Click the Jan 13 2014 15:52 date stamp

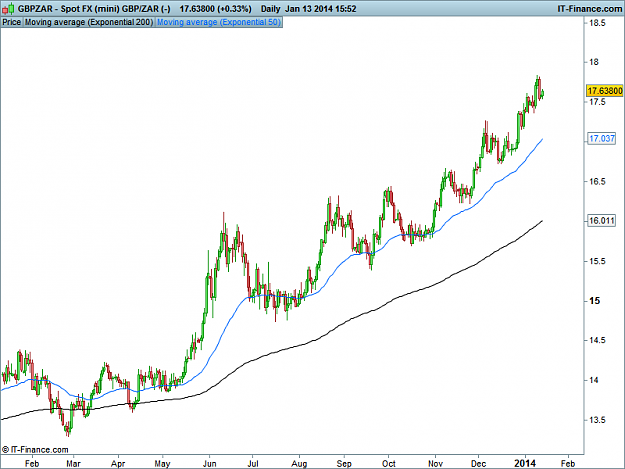click(321, 9)
